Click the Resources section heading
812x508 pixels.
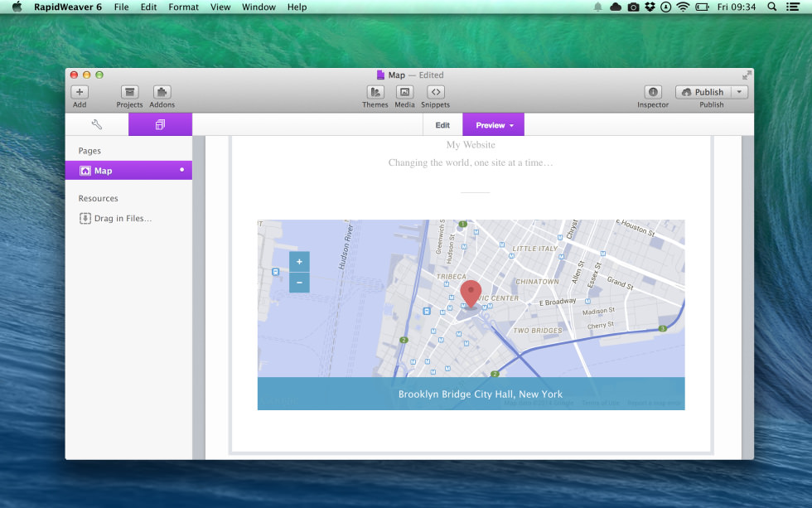(x=98, y=198)
